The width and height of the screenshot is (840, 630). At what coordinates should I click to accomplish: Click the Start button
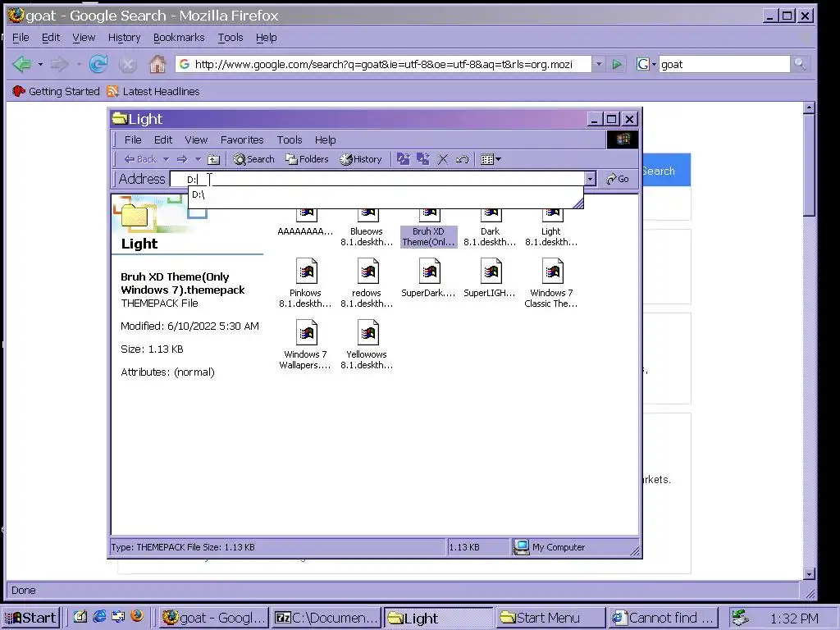coord(30,618)
